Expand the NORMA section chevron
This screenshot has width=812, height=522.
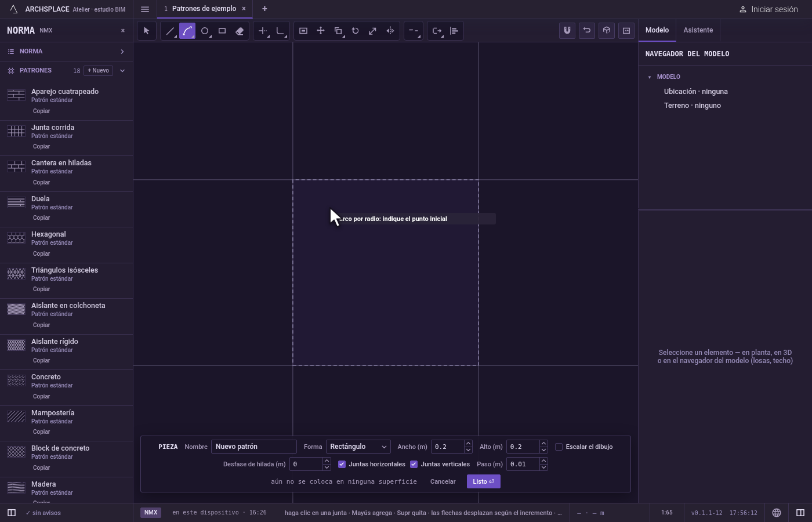122,52
